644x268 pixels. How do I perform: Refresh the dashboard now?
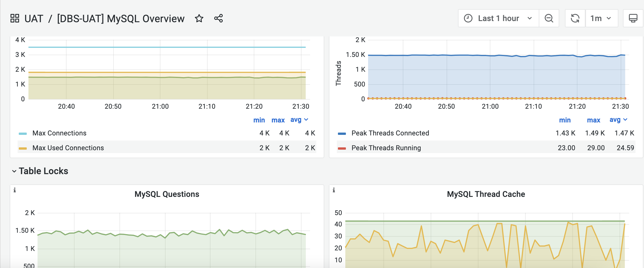click(x=575, y=18)
